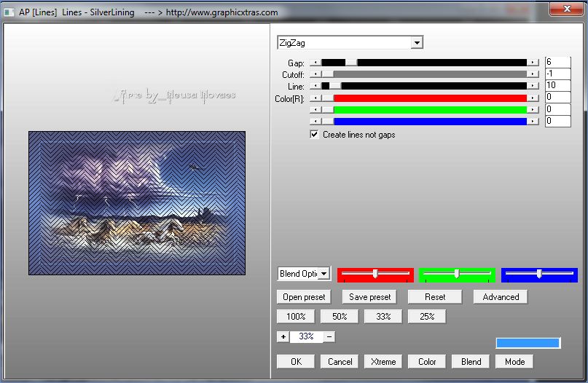Click the red color value field

point(557,98)
